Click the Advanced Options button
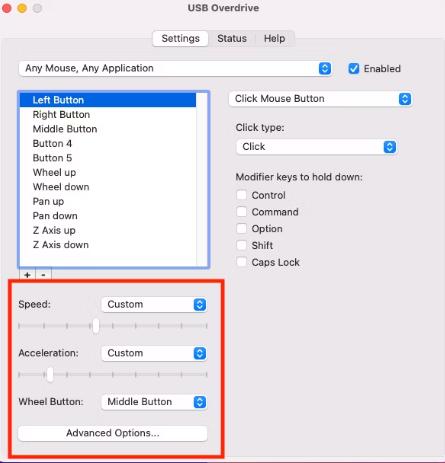 tap(113, 433)
